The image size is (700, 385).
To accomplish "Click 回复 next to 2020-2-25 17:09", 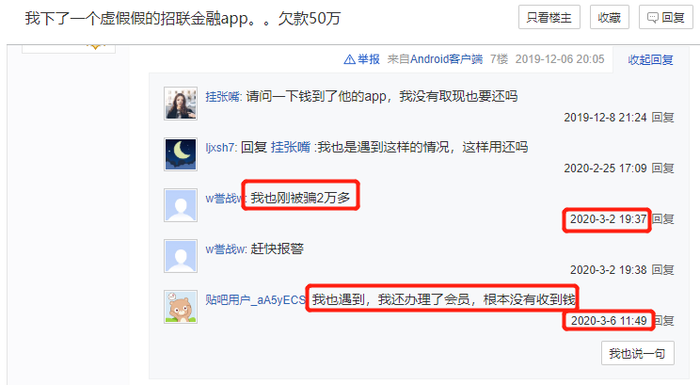I will [x=662, y=168].
